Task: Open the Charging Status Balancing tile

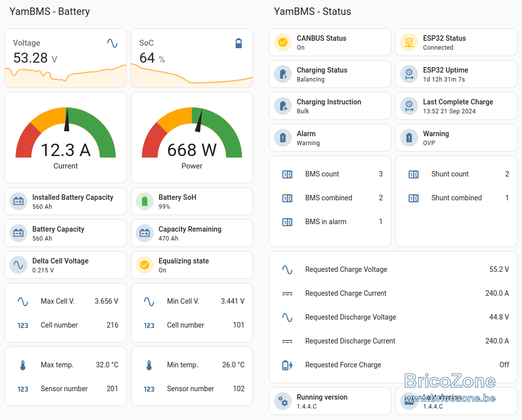Action: click(x=330, y=74)
